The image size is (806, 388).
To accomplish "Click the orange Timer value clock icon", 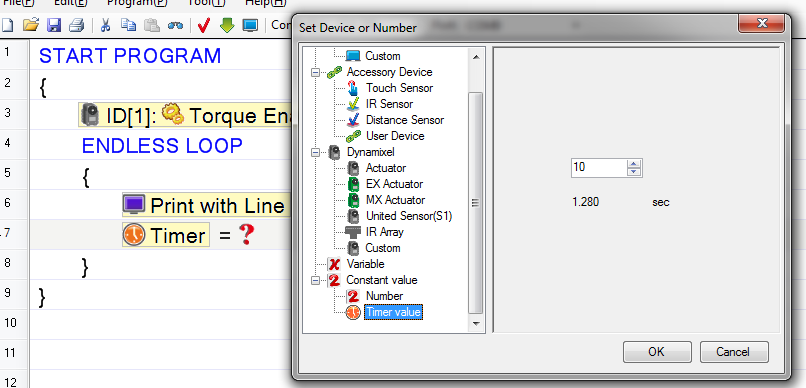I will point(353,312).
